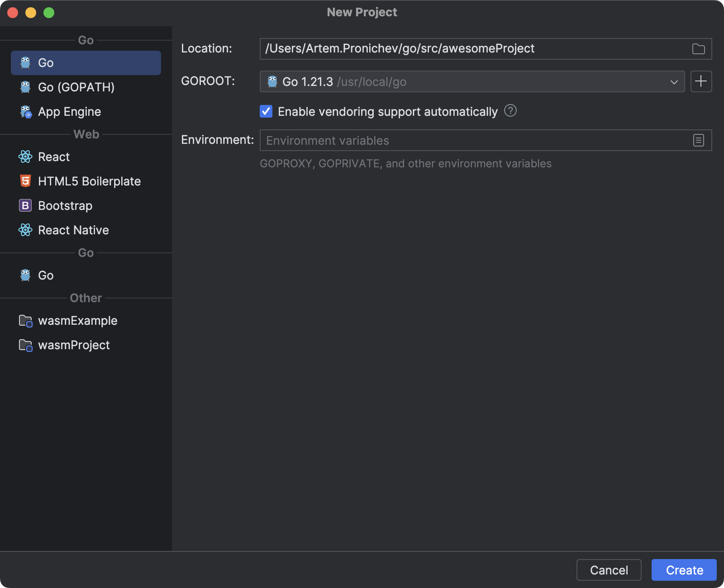Click the help question mark near vendoring option

[510, 111]
